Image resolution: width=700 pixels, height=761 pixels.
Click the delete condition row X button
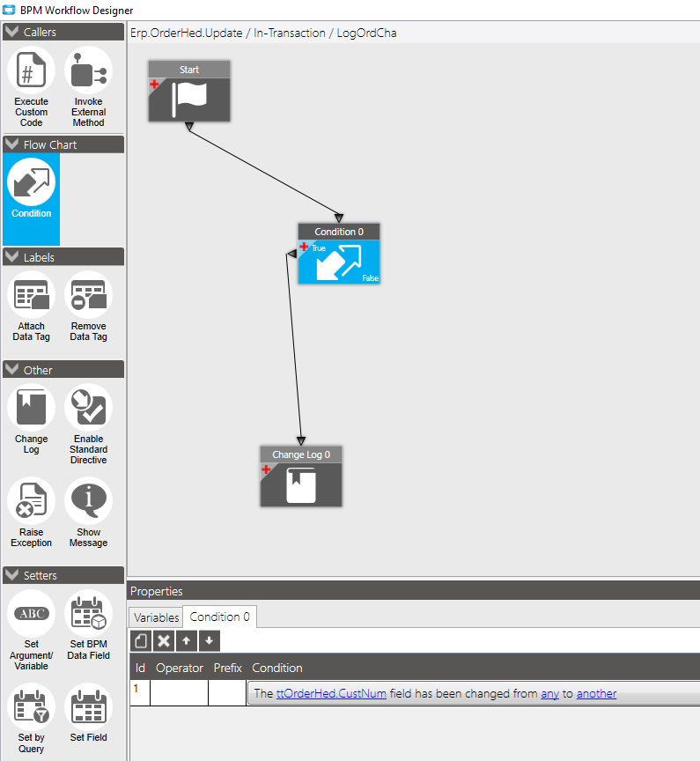164,641
